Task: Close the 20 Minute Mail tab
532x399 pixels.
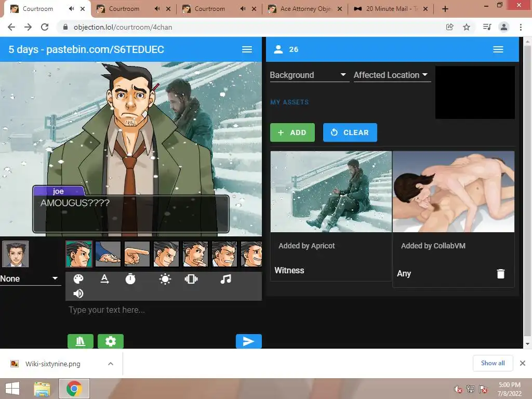Action: click(x=425, y=9)
